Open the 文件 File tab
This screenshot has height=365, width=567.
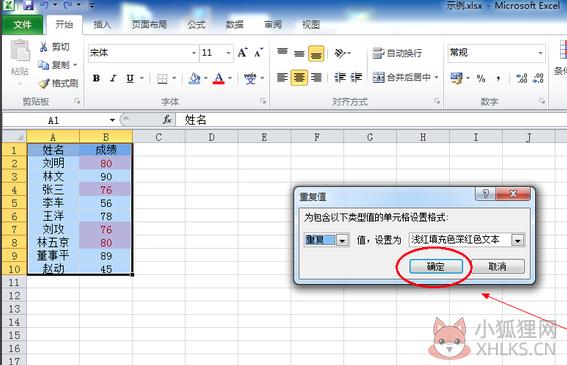22,24
